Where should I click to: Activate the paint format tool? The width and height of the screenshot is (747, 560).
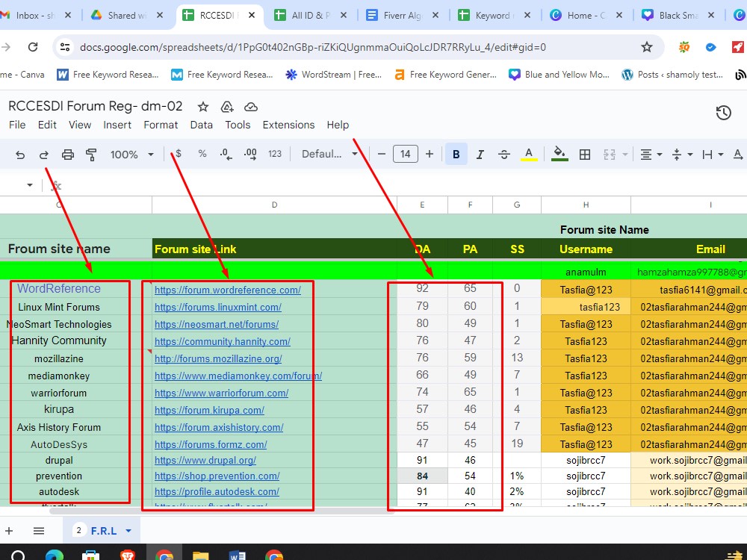pos(91,155)
